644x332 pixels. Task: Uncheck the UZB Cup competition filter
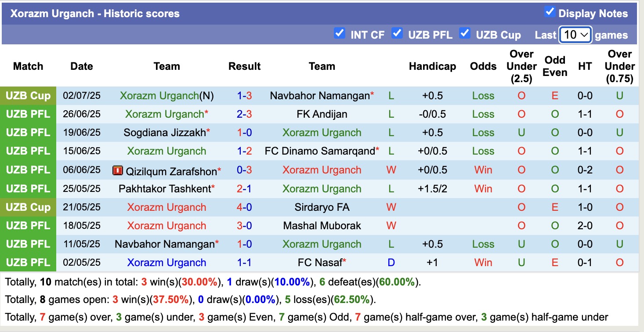[465, 32]
